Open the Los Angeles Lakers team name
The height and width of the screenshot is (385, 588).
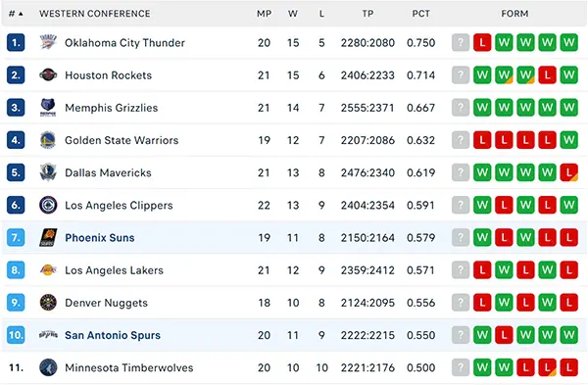[x=114, y=270]
